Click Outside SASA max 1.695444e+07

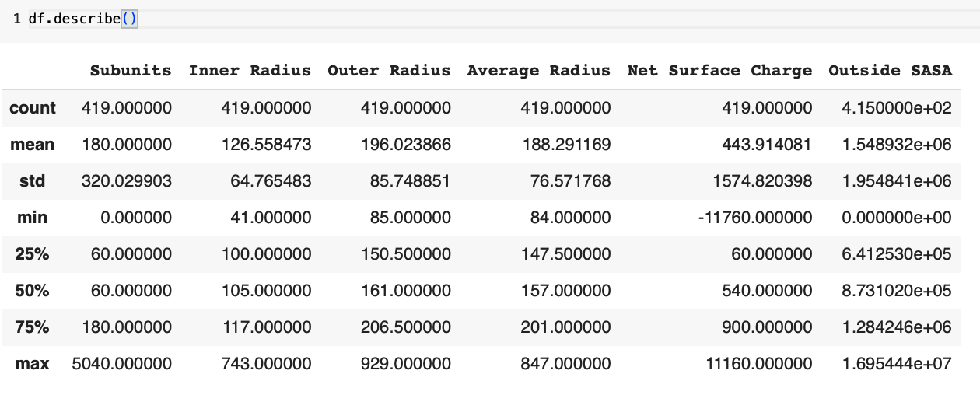[897, 364]
